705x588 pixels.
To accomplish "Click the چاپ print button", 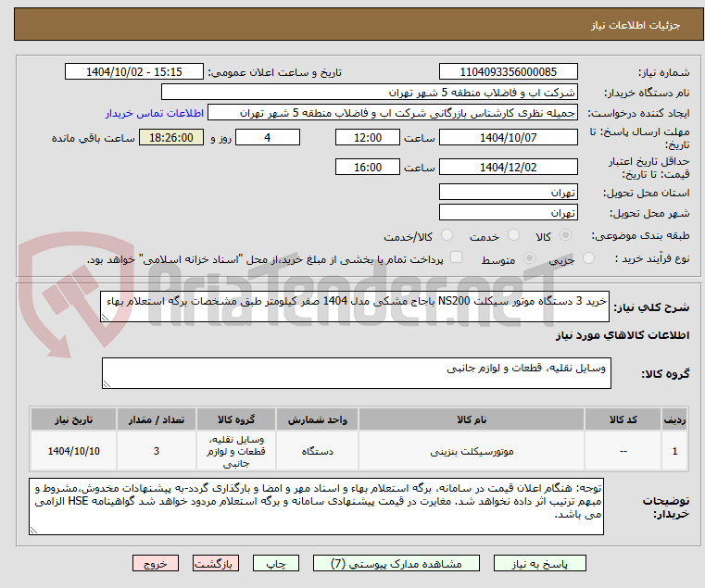I will click(276, 564).
